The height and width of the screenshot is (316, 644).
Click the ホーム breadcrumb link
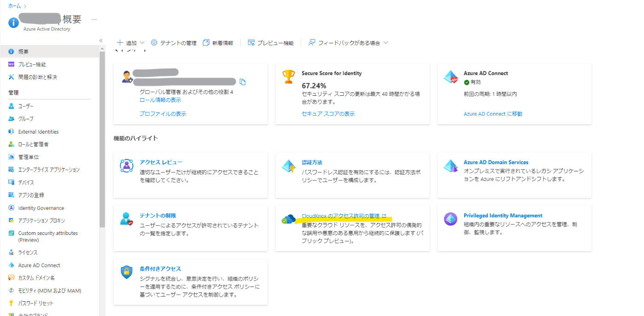pyautogui.click(x=14, y=6)
